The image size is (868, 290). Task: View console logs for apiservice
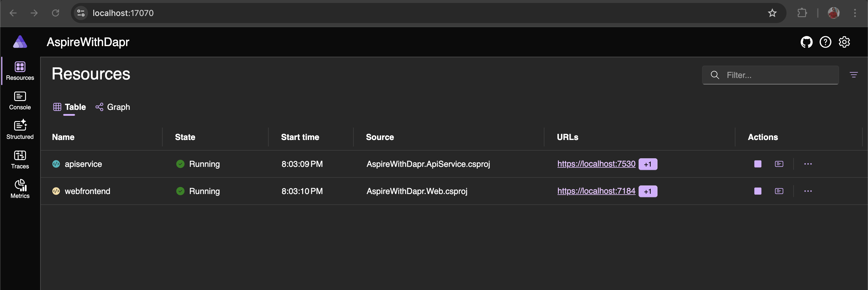coord(779,164)
